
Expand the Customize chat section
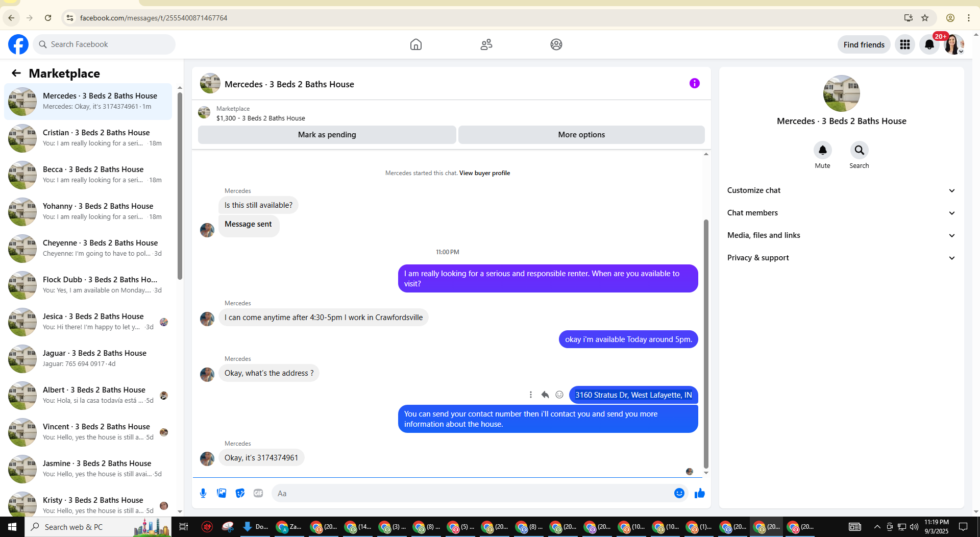[841, 190]
